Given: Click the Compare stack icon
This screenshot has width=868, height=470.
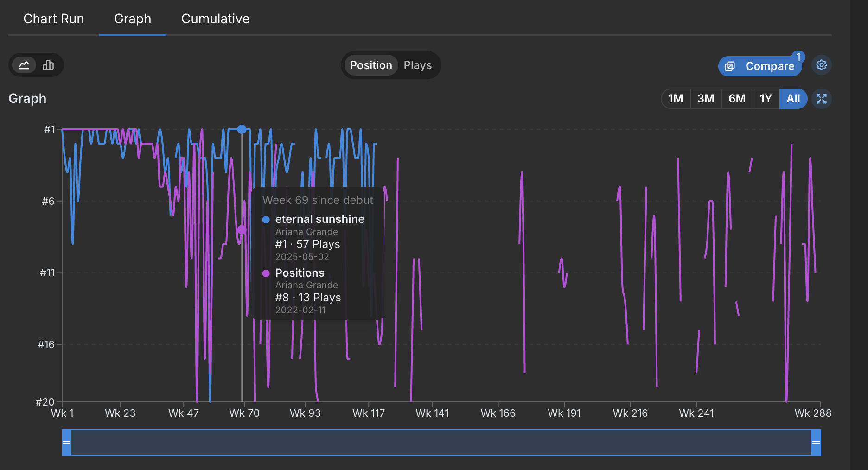Looking at the screenshot, I should (730, 66).
